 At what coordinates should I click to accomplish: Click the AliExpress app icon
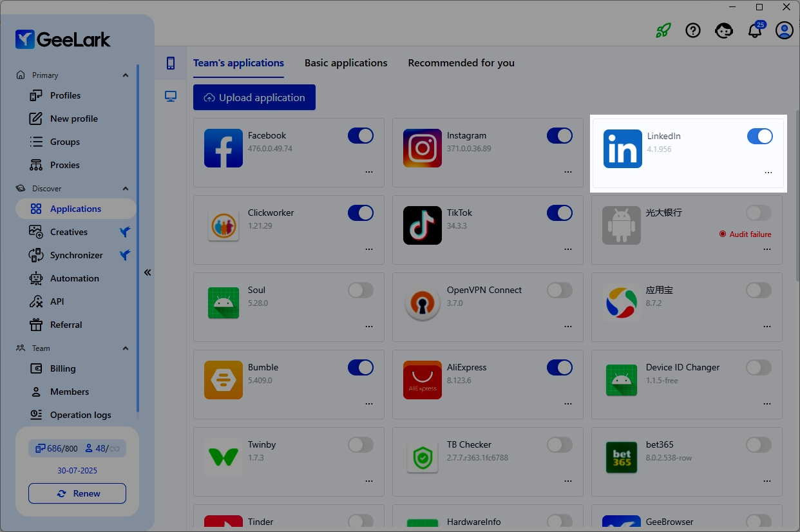[x=423, y=380]
